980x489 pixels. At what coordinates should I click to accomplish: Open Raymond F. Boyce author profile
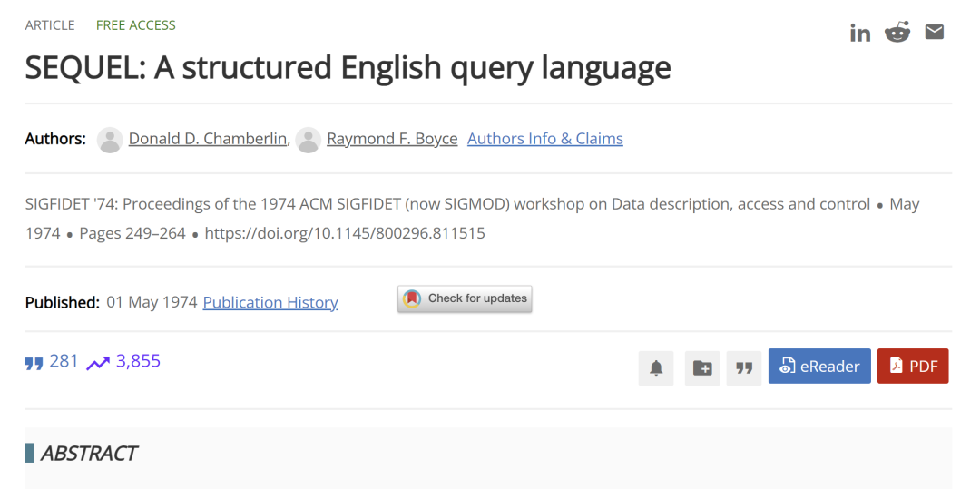392,139
